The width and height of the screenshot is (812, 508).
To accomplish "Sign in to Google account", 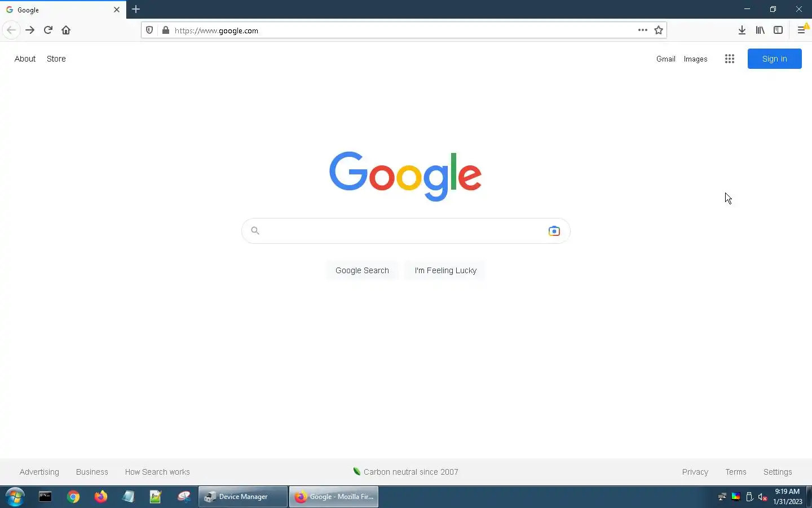I will point(774,59).
